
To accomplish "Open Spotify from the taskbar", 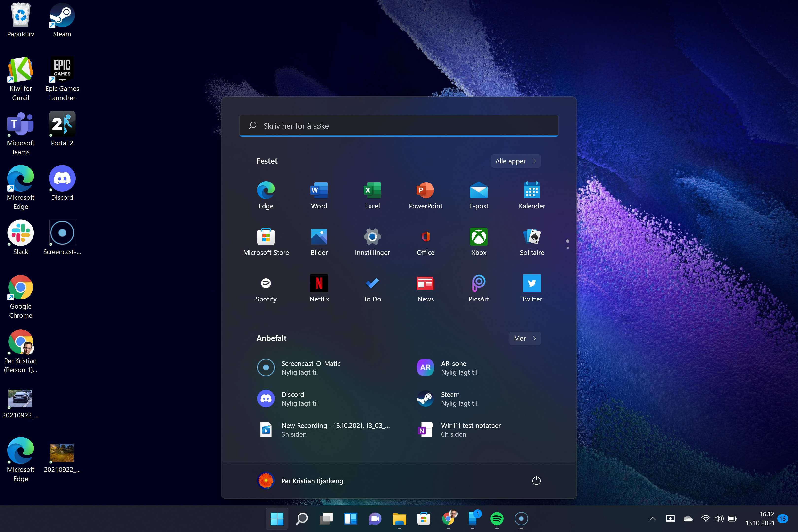I will 497,518.
